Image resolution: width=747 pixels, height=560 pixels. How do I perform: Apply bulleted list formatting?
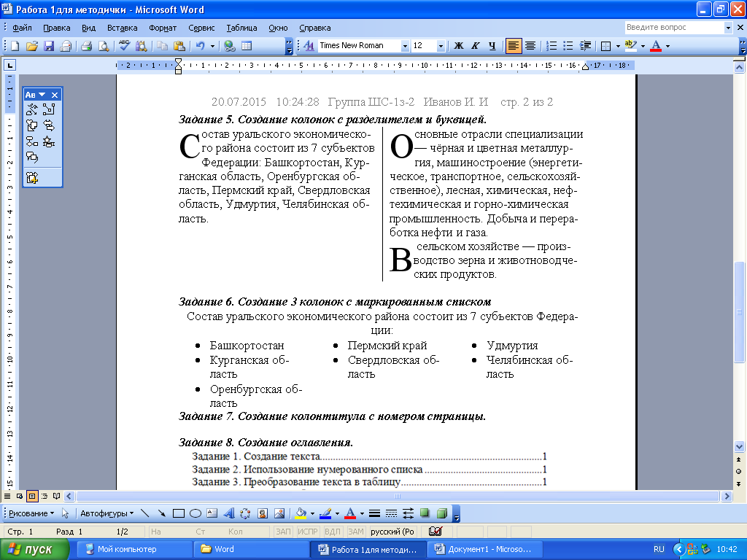click(568, 46)
